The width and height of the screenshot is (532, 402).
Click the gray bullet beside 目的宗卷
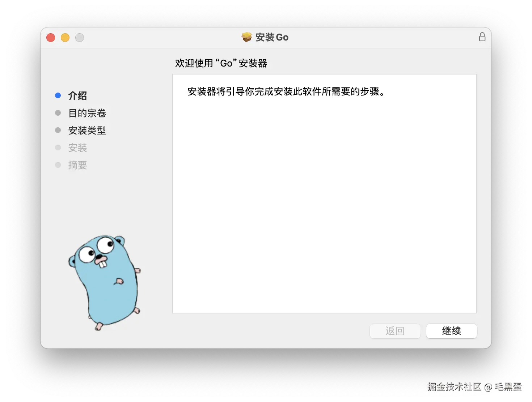pyautogui.click(x=58, y=112)
